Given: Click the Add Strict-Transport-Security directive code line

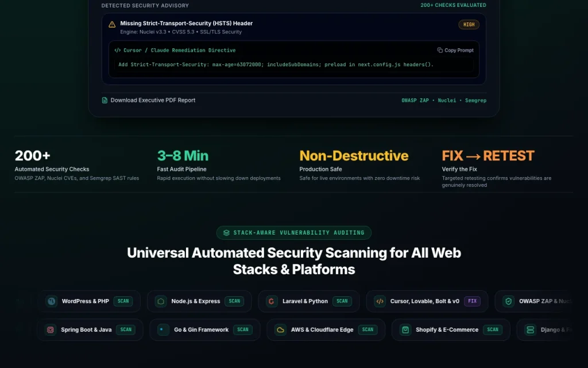Looking at the screenshot, I should coord(276,64).
